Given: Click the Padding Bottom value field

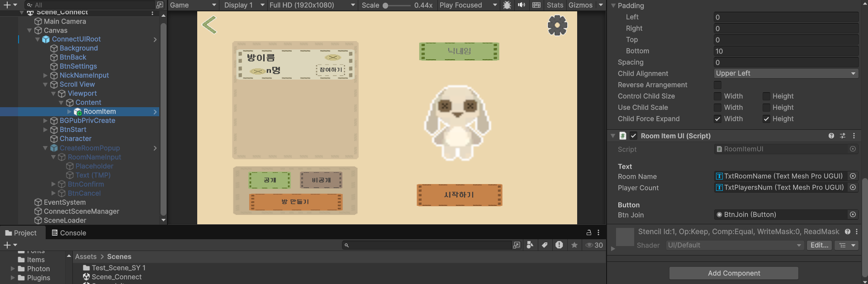Looking at the screenshot, I should click(x=786, y=51).
